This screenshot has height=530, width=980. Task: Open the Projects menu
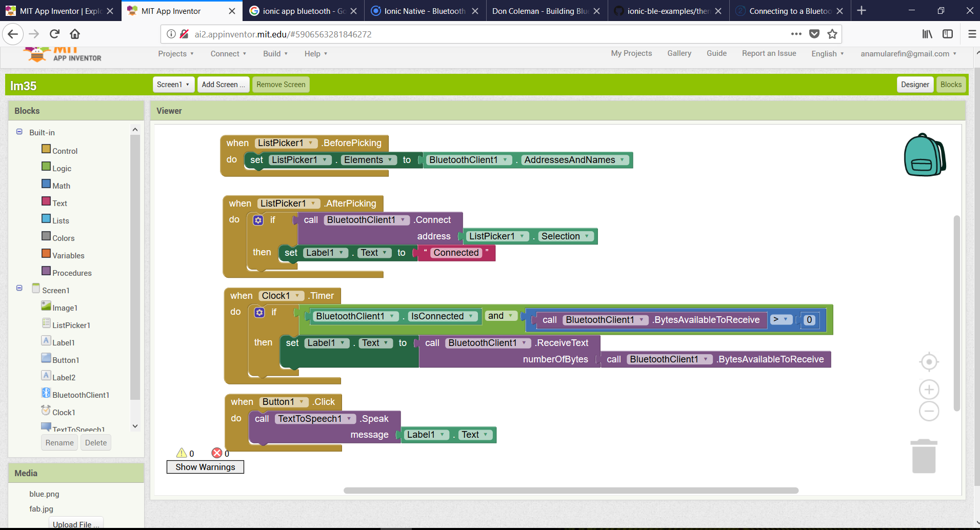pyautogui.click(x=176, y=53)
